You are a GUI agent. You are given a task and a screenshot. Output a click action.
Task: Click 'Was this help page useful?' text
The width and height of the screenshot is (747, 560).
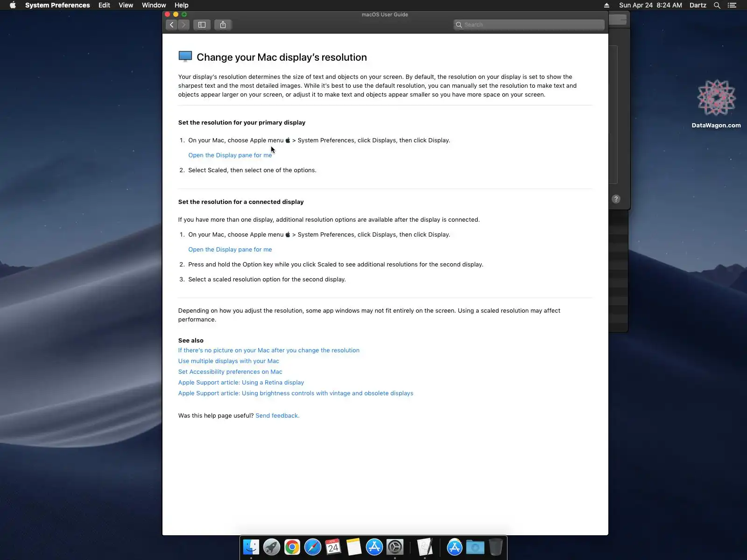tap(216, 416)
